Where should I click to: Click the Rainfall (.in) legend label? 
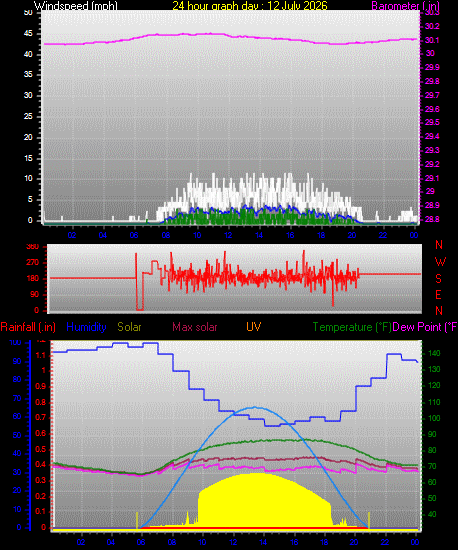point(28,327)
